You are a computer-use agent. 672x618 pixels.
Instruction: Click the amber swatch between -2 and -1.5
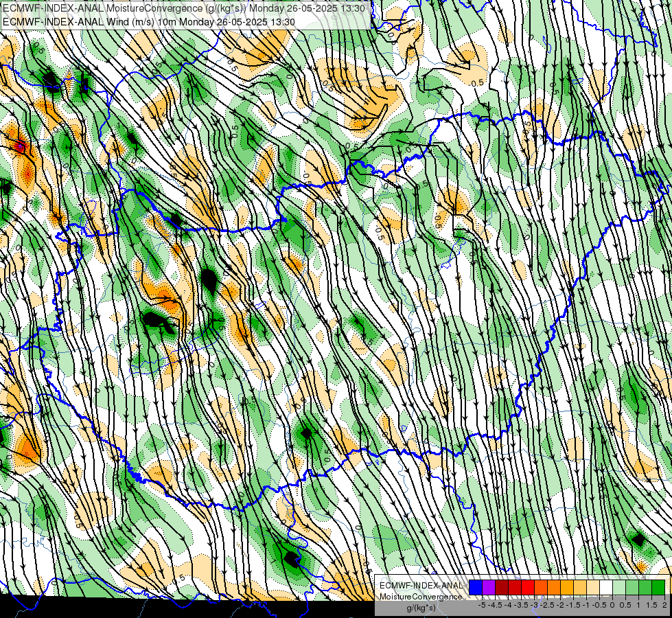pos(567,587)
